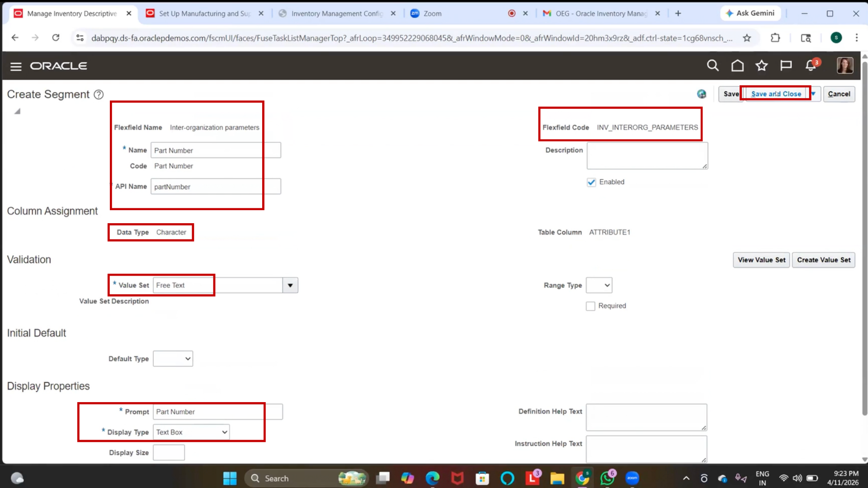
Task: Open the volume control in system tray
Action: coord(797,478)
